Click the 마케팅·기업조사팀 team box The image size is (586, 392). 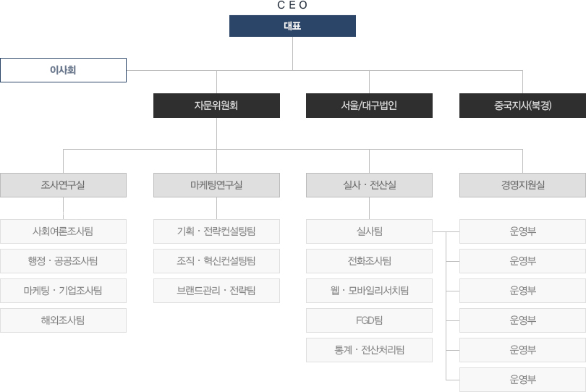tap(63, 290)
